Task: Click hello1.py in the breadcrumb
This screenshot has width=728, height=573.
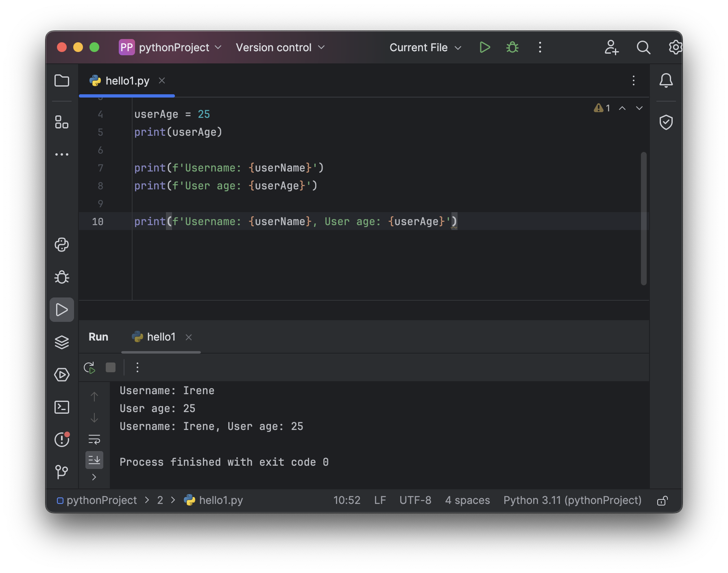Action: [214, 500]
